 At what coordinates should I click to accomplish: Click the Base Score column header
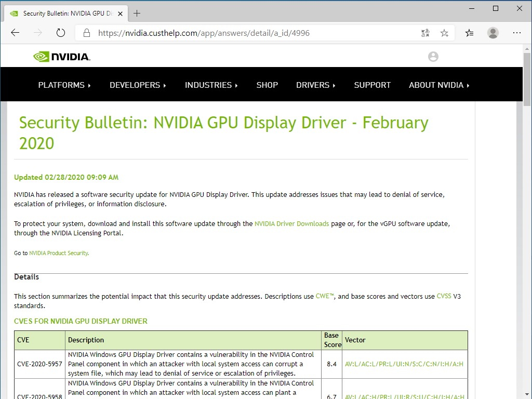click(x=332, y=340)
